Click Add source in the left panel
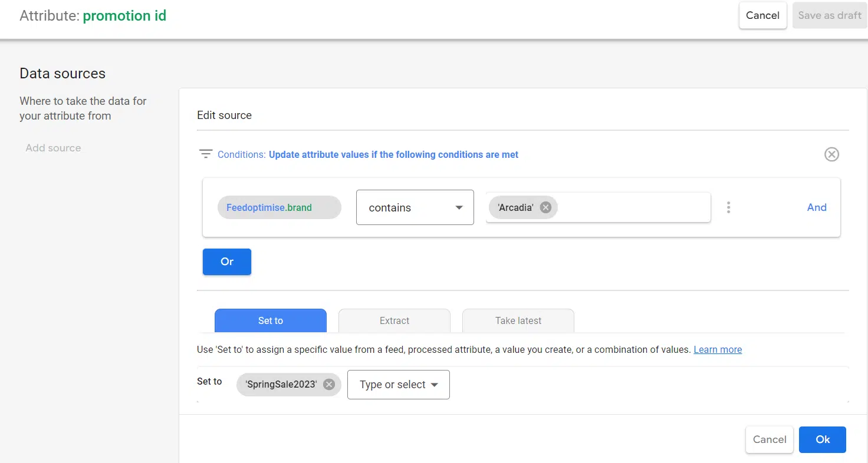Viewport: 868px width, 463px height. coord(53,148)
